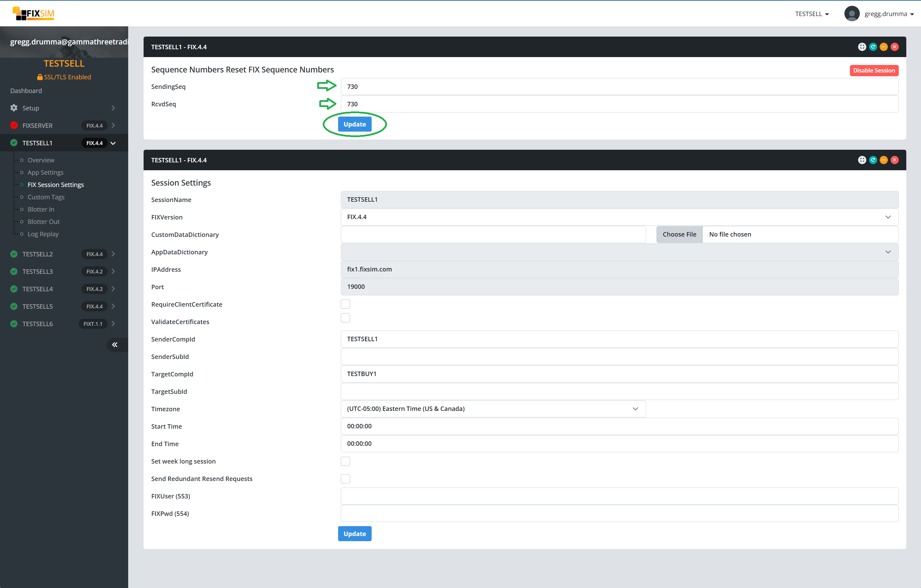Viewport: 921px width, 588px height.
Task: Open the Blotter In menu item
Action: click(41, 209)
